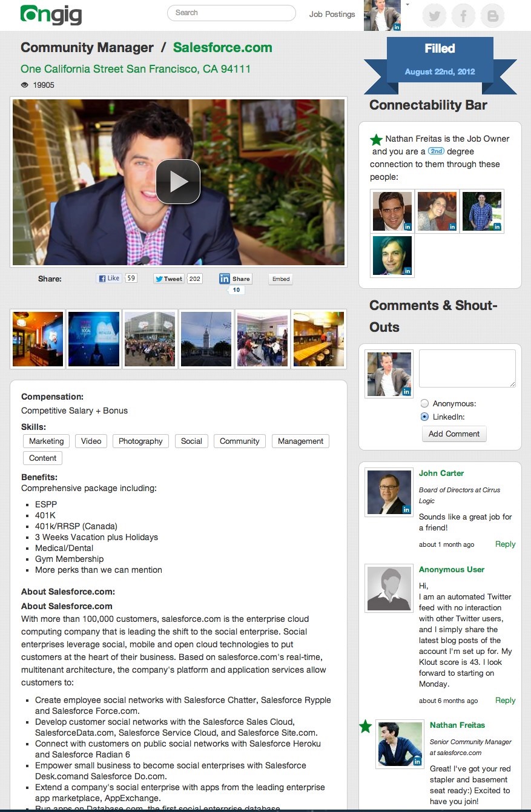Click the Facebook like count 59

tap(131, 279)
